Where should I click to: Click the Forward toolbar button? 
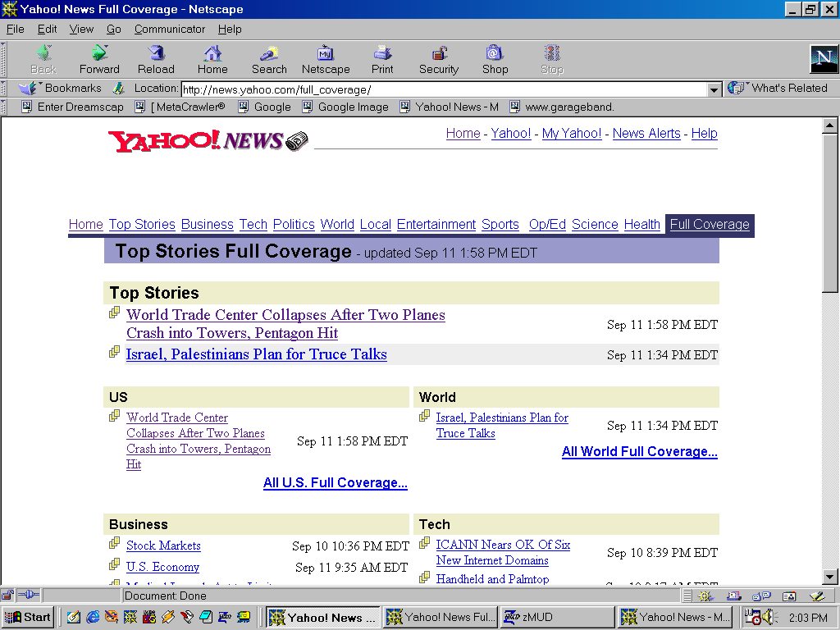tap(99, 59)
